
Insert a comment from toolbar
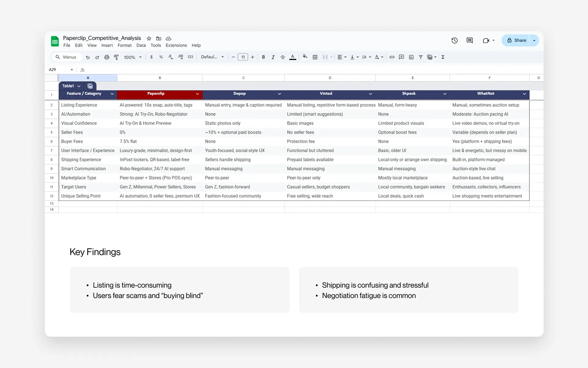click(401, 57)
